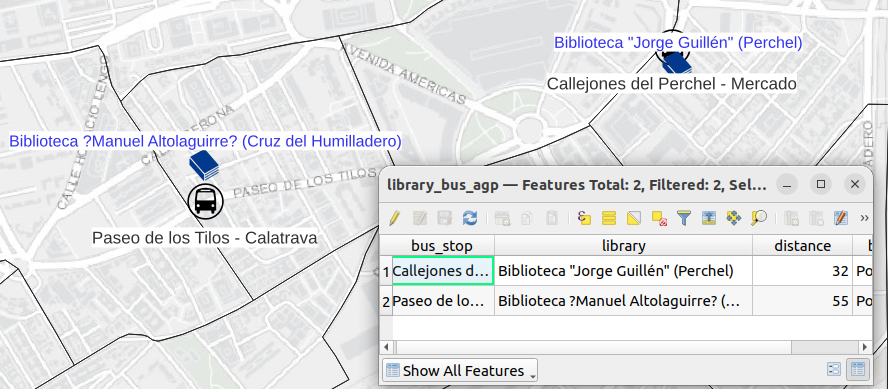Click the horizontal scrollbar right arrow
Image resolution: width=888 pixels, height=389 pixels.
pyautogui.click(x=865, y=347)
